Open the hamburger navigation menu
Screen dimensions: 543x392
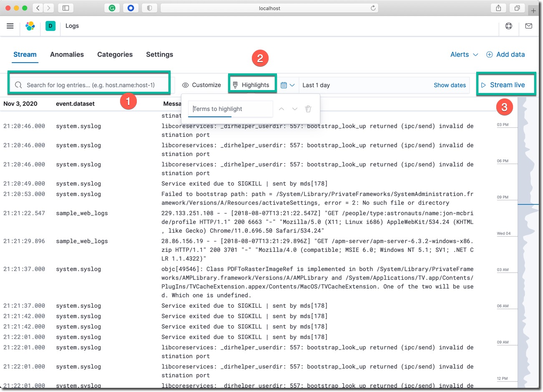point(10,26)
